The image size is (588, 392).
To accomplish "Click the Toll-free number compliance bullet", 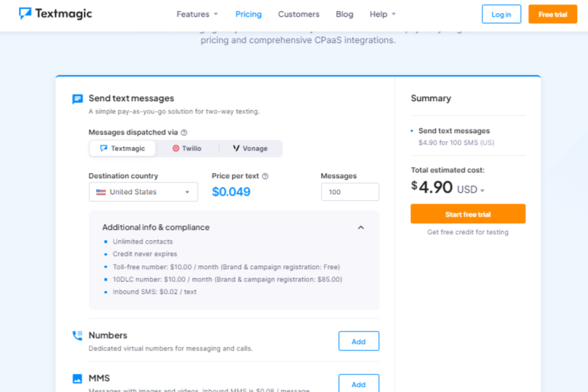I will pos(226,267).
